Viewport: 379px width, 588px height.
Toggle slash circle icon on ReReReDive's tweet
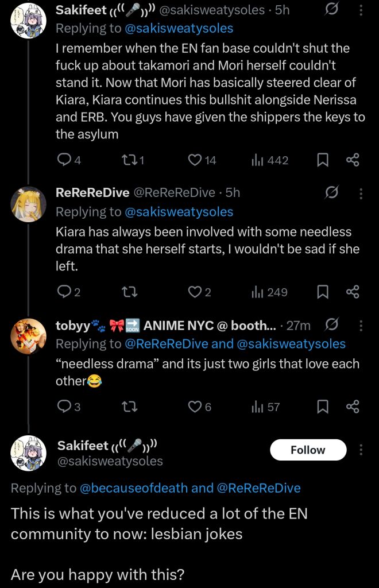(332, 193)
